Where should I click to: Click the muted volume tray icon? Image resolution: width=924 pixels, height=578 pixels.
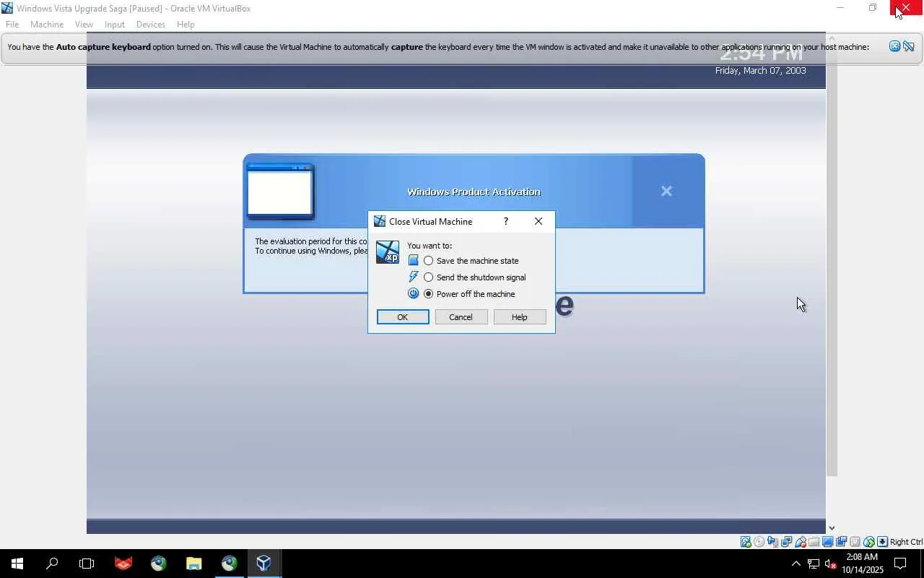pos(830,564)
